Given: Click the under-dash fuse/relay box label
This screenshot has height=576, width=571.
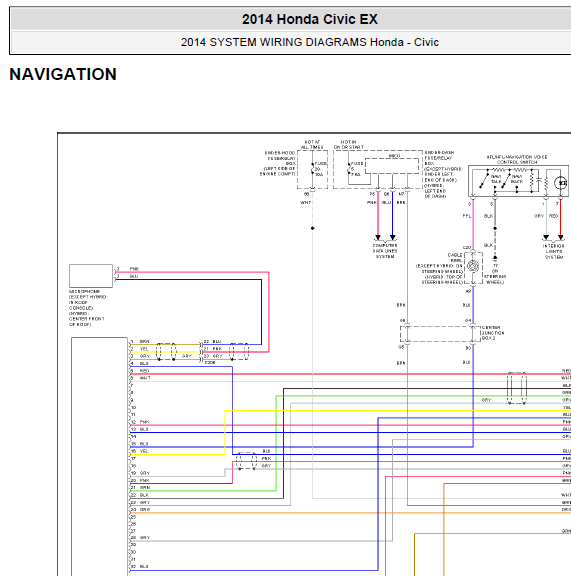Looking at the screenshot, I should tap(443, 174).
